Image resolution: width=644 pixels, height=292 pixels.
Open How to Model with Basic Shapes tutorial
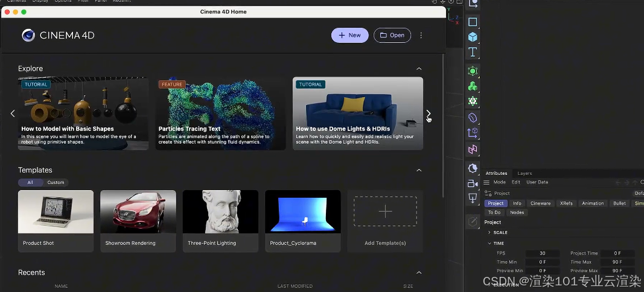coord(83,113)
